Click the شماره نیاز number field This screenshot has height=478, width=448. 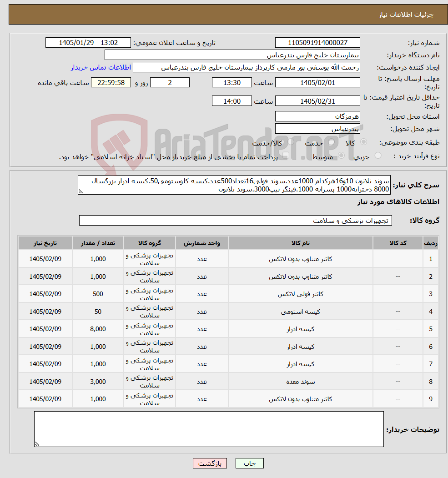click(x=317, y=43)
